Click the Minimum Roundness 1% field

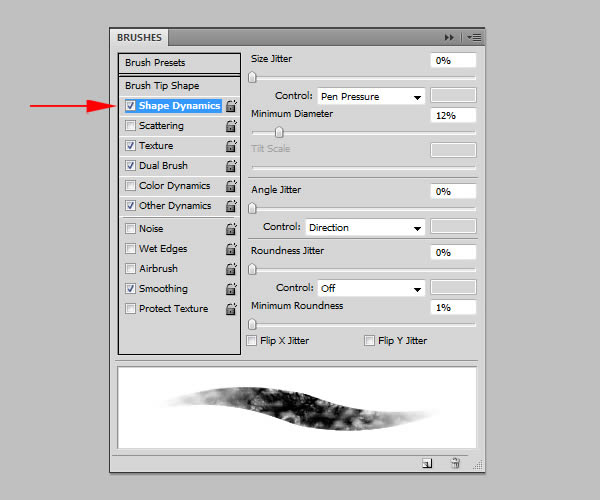pos(453,308)
